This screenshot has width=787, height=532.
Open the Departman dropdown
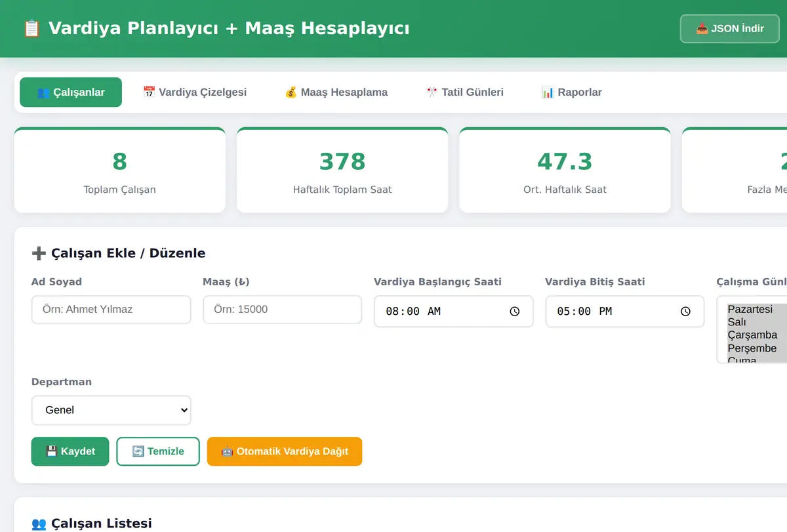111,410
